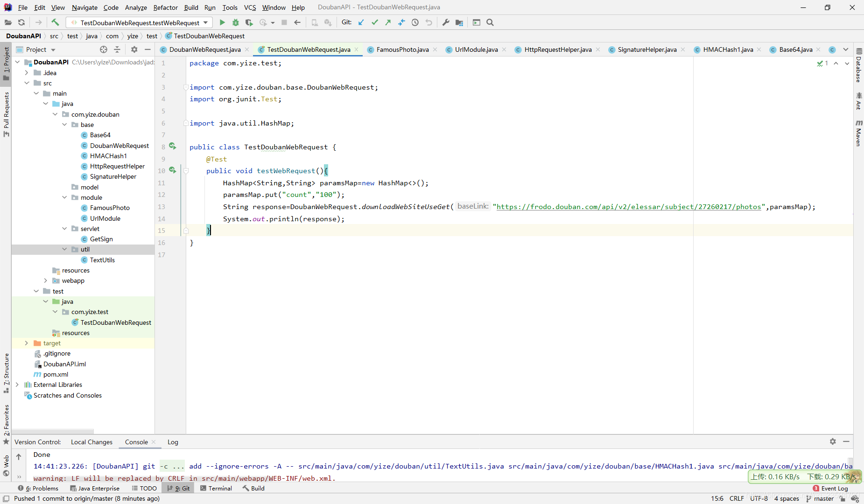Build project with the hammer icon
This screenshot has width=864, height=504.
click(x=55, y=22)
